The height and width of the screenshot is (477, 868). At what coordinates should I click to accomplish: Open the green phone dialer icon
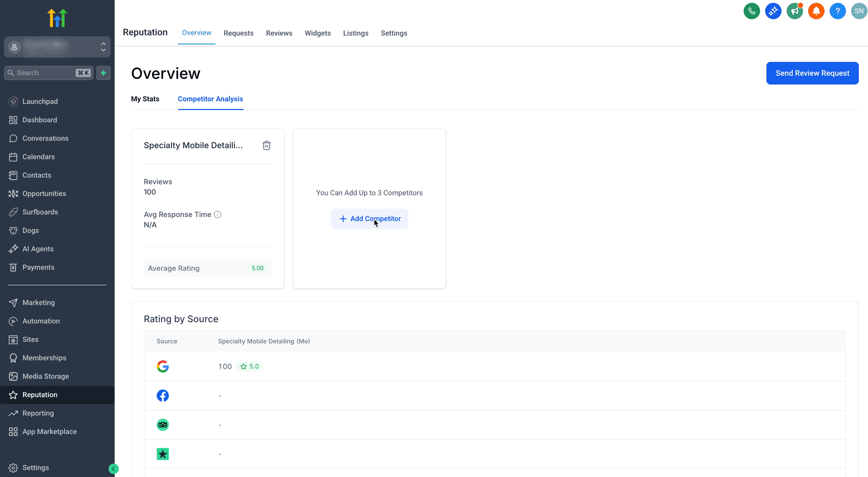point(751,11)
